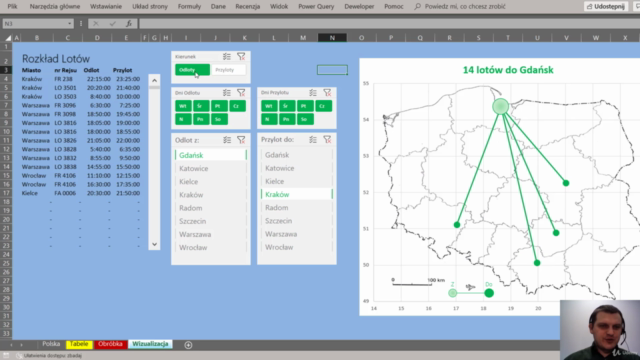The image size is (640, 360).
Task: Add a new sheet with plus icon
Action: pyautogui.click(x=188, y=345)
